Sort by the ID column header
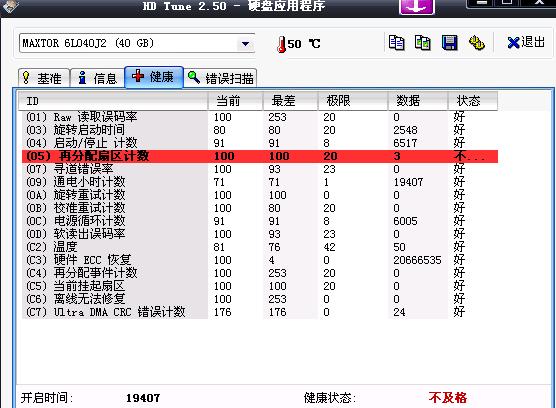This screenshot has height=408, width=556. (x=113, y=101)
